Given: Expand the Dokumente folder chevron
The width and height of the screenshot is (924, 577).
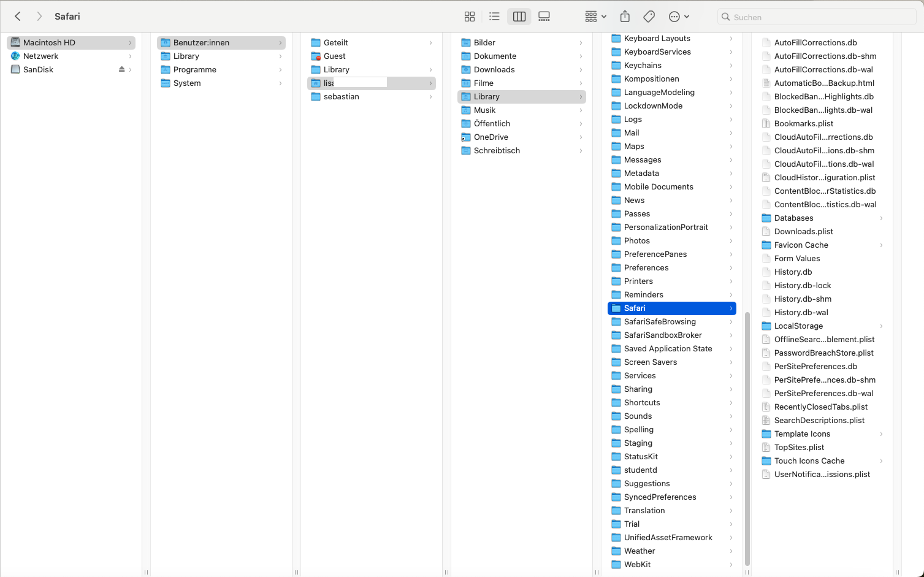Looking at the screenshot, I should pos(581,56).
